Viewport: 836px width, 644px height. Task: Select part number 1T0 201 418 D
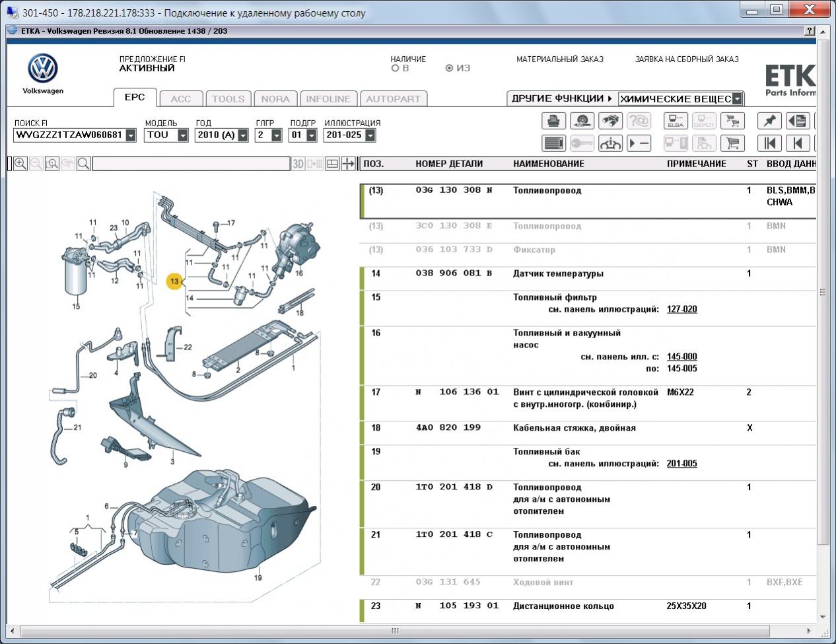tap(454, 487)
